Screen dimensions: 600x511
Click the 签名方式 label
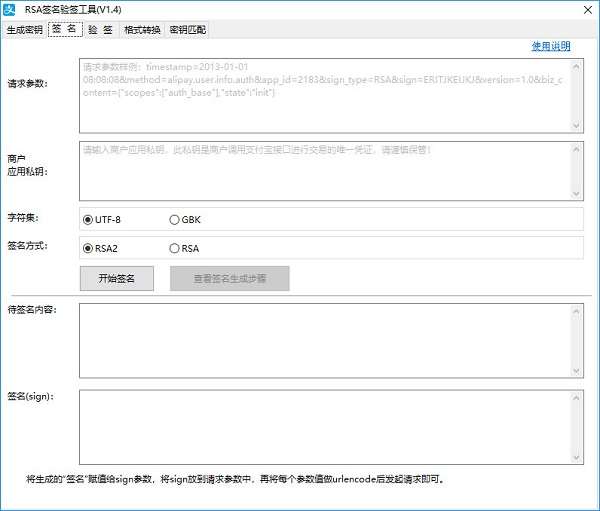[x=28, y=246]
